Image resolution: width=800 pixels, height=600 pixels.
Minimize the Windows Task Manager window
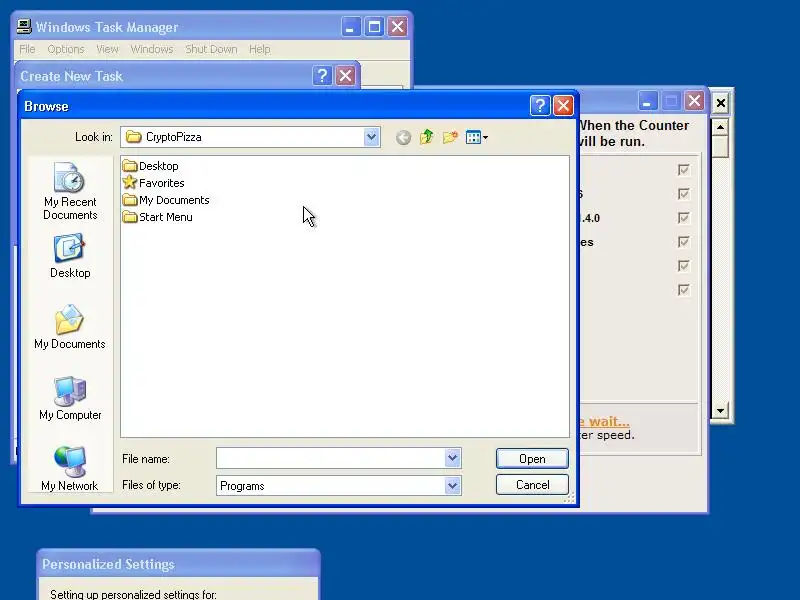pos(351,27)
